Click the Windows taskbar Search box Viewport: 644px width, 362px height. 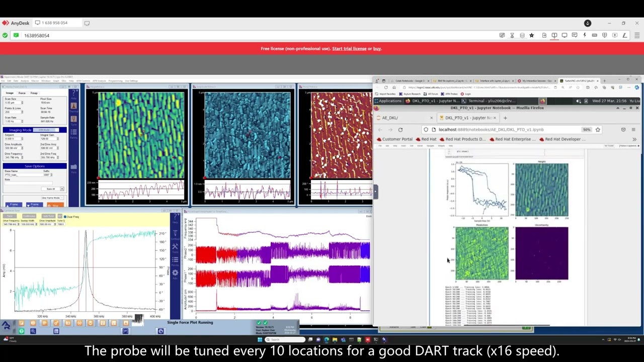coord(284,340)
